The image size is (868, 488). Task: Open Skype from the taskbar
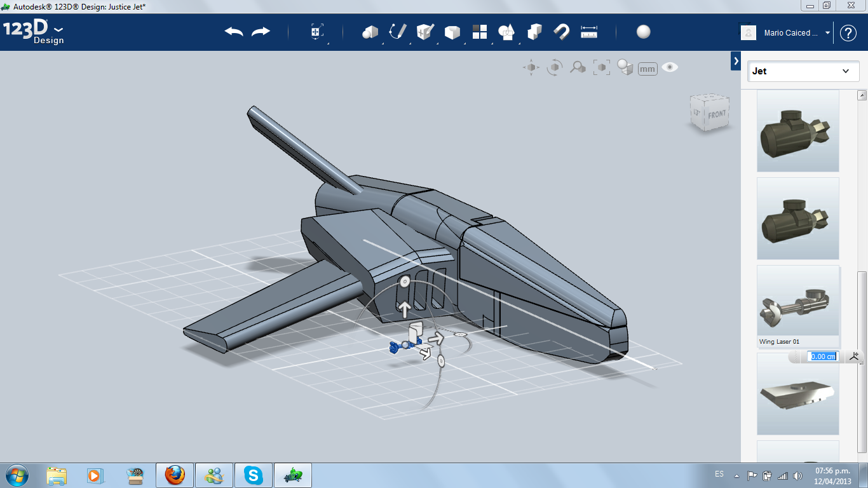tap(254, 475)
